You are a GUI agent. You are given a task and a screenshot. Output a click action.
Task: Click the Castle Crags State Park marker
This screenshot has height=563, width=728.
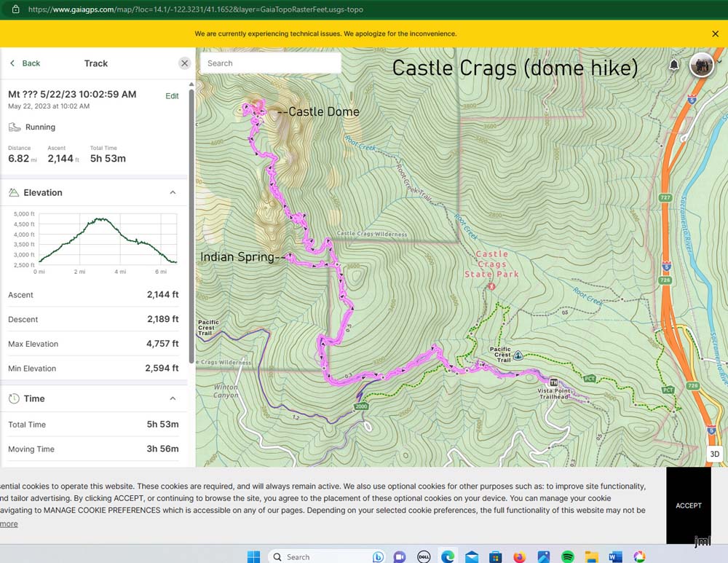click(x=491, y=286)
